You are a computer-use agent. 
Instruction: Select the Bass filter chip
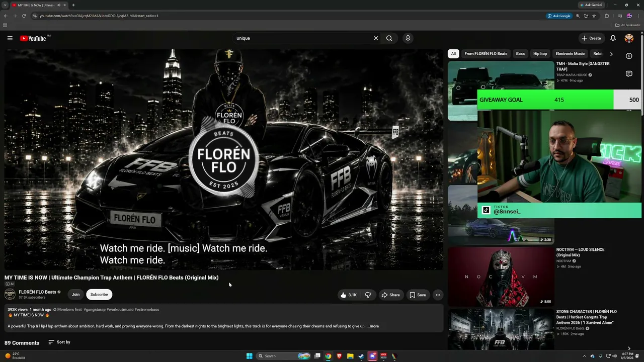point(520,54)
